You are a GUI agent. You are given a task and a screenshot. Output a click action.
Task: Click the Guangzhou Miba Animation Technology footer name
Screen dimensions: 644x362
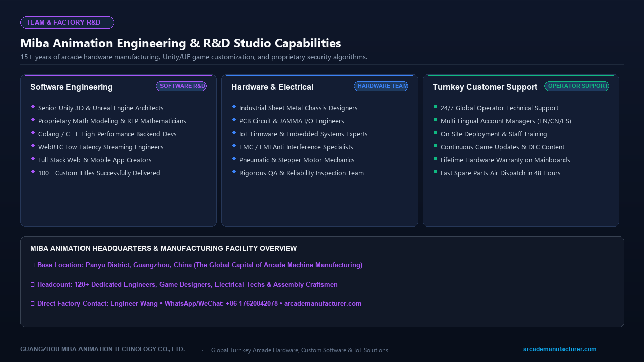tap(103, 349)
